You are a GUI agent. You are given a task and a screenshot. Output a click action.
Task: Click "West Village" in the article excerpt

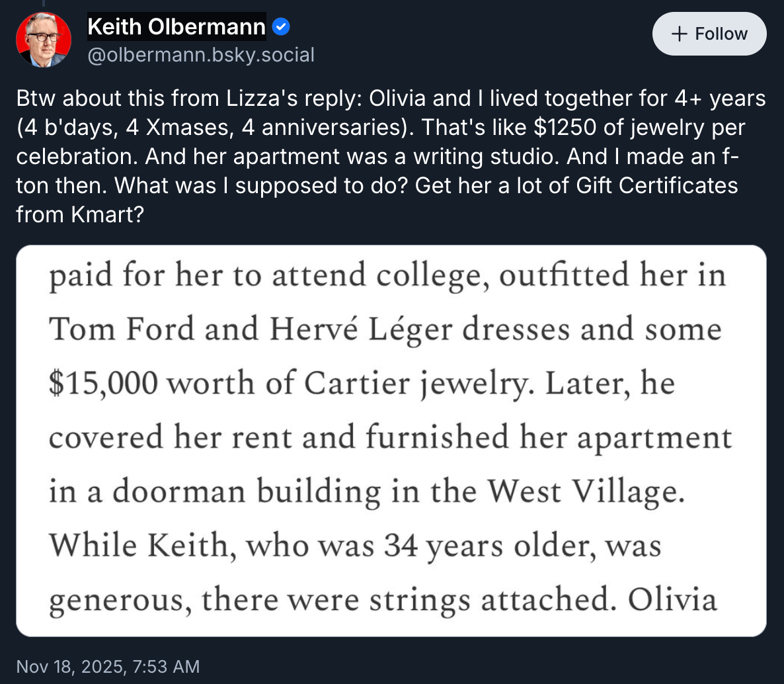(584, 492)
